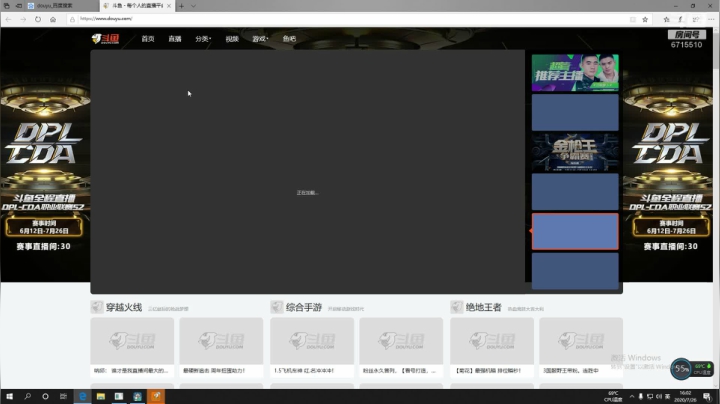
Task: Open the stream card titled 【菊花】
Action: point(492,348)
